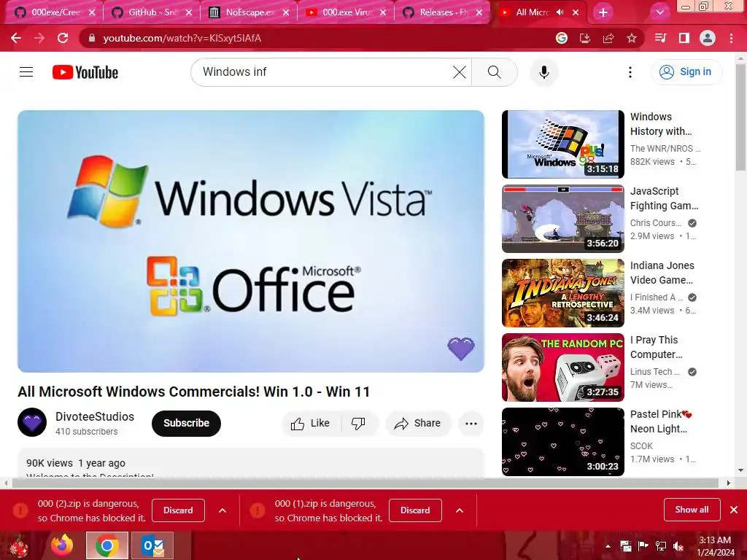Click Show all downloads
Image resolution: width=747 pixels, height=560 pixels.
(692, 510)
